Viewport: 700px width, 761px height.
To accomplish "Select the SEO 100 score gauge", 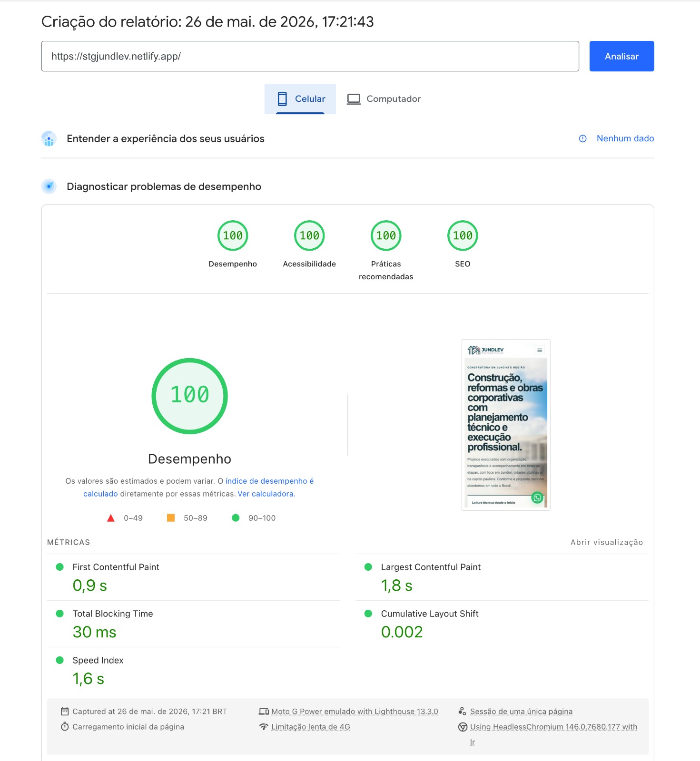I will click(463, 235).
